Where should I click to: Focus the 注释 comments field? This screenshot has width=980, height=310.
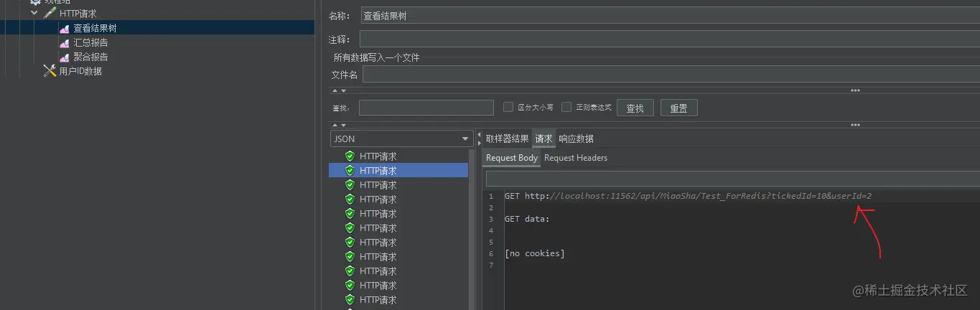[669, 39]
